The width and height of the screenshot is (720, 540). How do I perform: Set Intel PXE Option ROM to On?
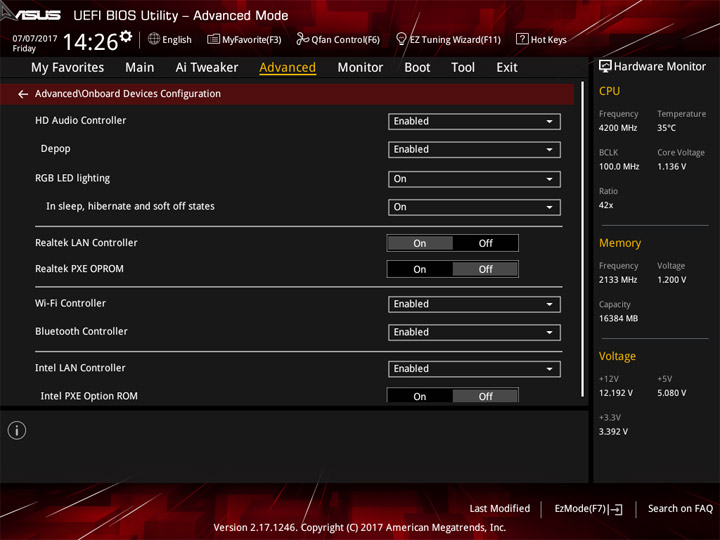[x=420, y=396]
